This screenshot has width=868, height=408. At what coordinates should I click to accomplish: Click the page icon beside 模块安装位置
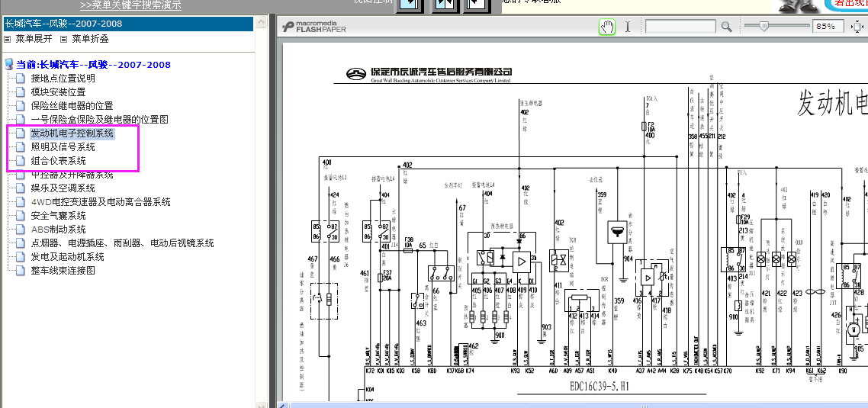[21, 92]
